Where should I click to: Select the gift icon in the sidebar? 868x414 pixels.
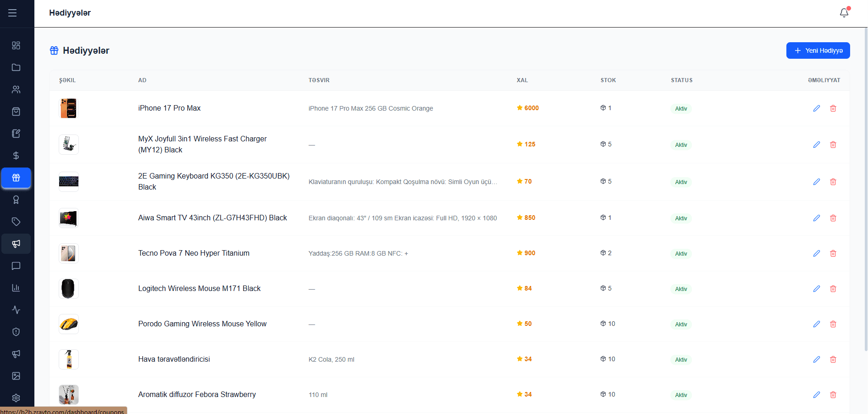16,178
